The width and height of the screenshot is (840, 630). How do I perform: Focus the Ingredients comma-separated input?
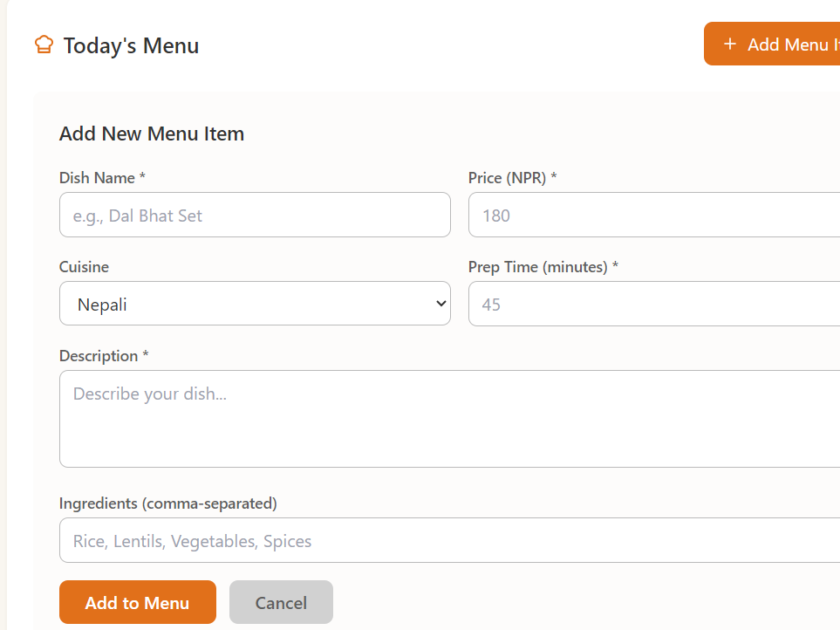[x=449, y=541]
